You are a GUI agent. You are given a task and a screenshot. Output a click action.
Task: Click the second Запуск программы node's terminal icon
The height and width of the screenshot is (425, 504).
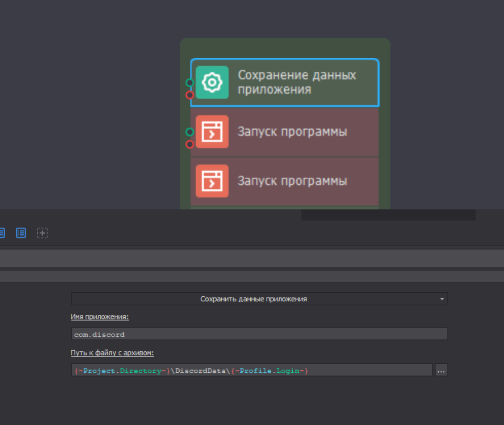click(x=212, y=181)
